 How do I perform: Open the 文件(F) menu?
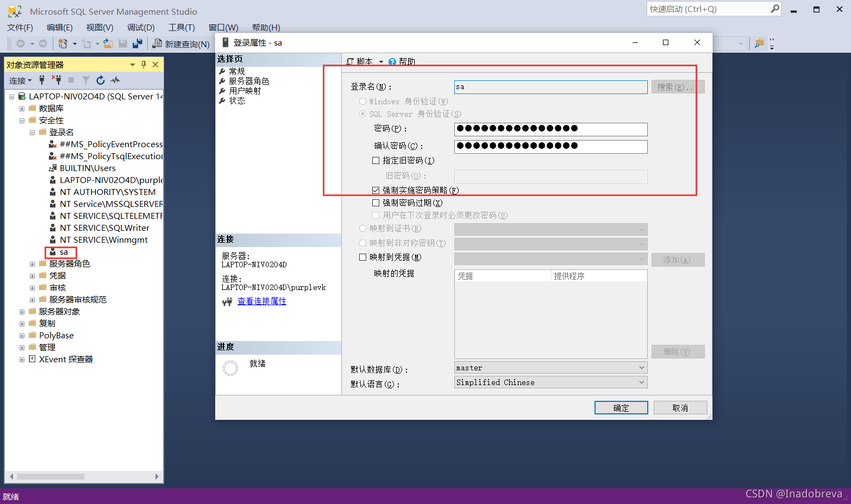pyautogui.click(x=20, y=27)
